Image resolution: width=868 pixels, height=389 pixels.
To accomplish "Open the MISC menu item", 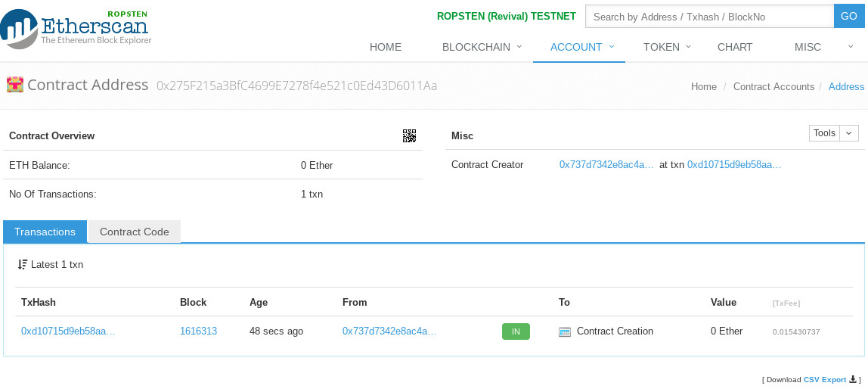I will tap(808, 47).
